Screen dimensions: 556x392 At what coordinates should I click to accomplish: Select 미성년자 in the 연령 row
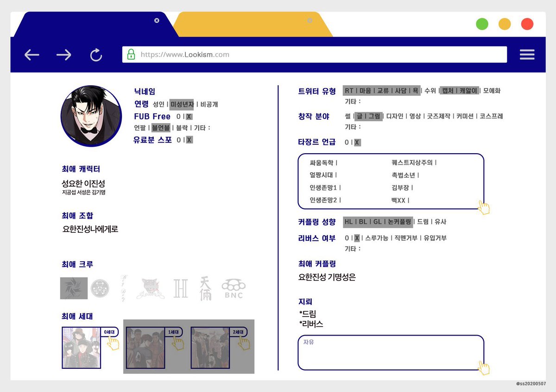(183, 104)
